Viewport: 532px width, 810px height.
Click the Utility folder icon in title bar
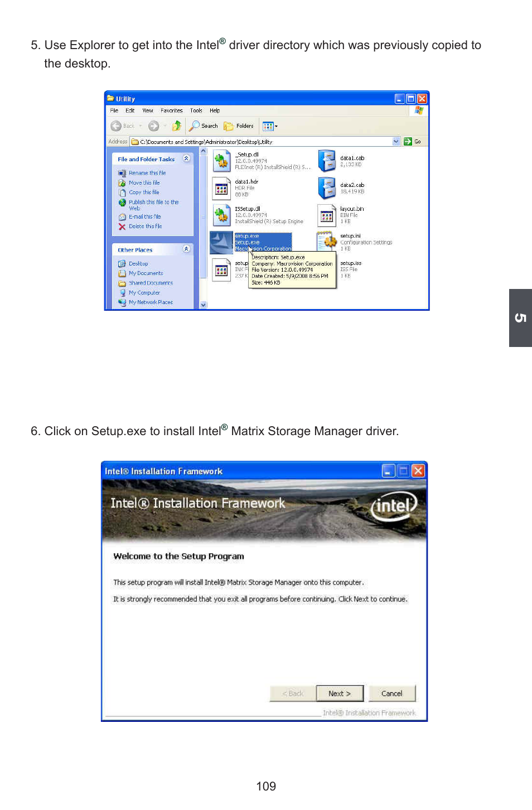click(110, 99)
